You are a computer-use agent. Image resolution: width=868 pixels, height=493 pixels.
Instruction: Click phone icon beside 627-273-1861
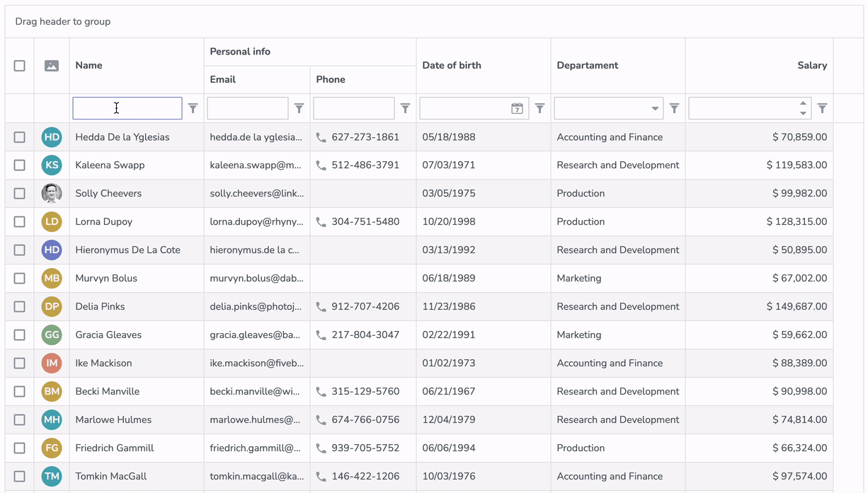click(x=321, y=137)
